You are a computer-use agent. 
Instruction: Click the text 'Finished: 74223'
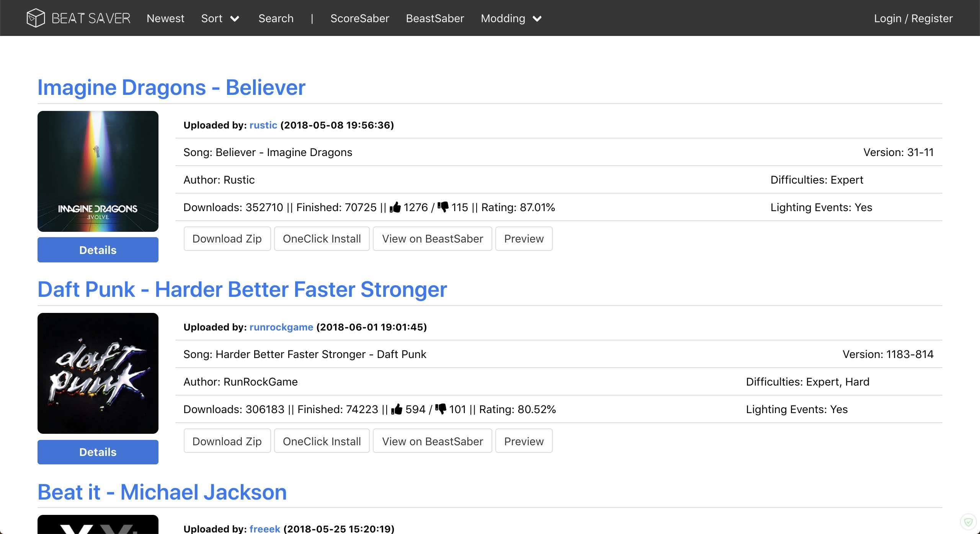point(338,409)
